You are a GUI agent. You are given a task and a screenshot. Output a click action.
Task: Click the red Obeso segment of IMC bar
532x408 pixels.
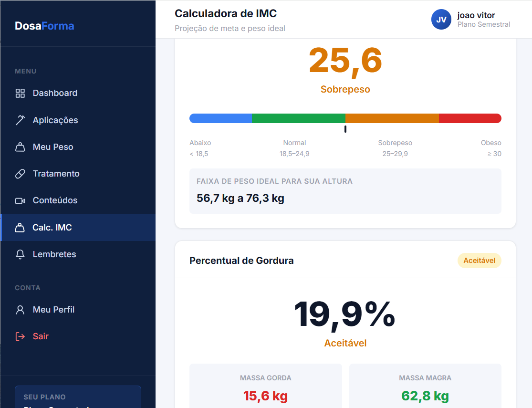470,118
